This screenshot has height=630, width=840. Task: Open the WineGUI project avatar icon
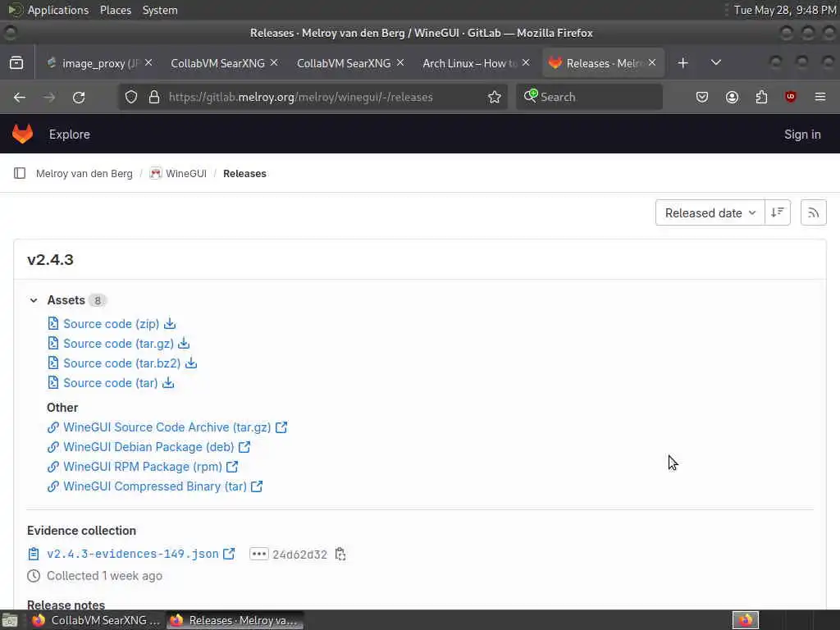tap(155, 173)
